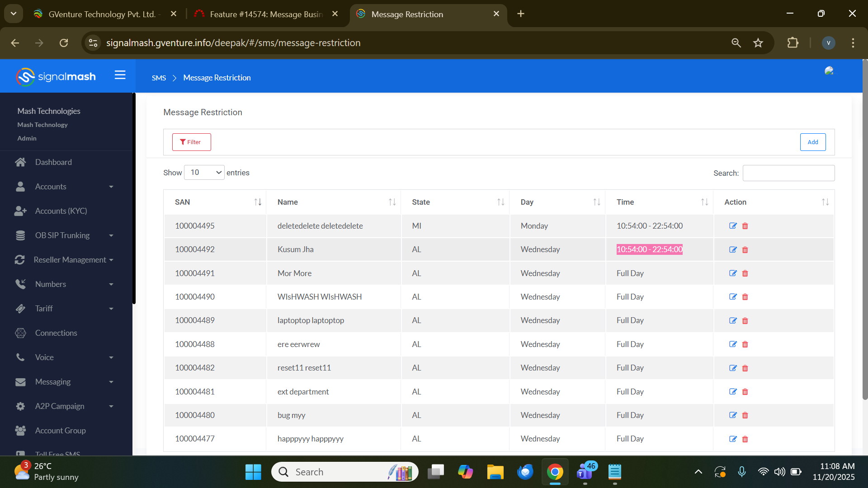Sort table by Day column

(597, 202)
